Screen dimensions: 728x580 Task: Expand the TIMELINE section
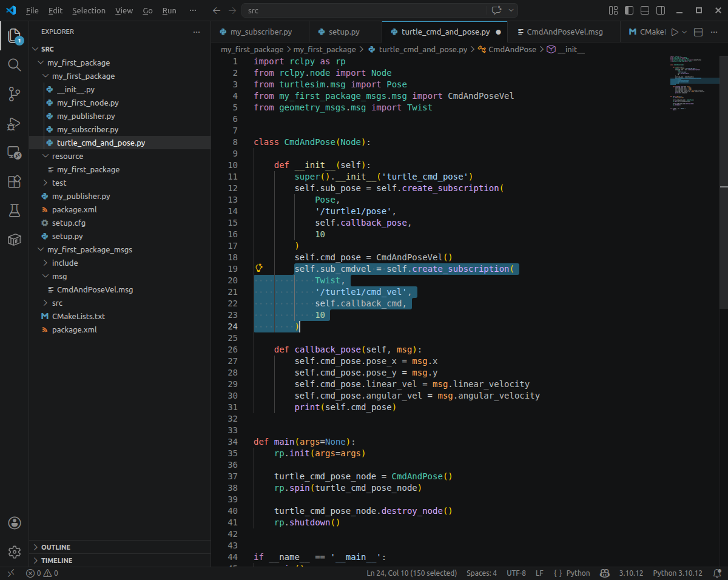pyautogui.click(x=120, y=561)
